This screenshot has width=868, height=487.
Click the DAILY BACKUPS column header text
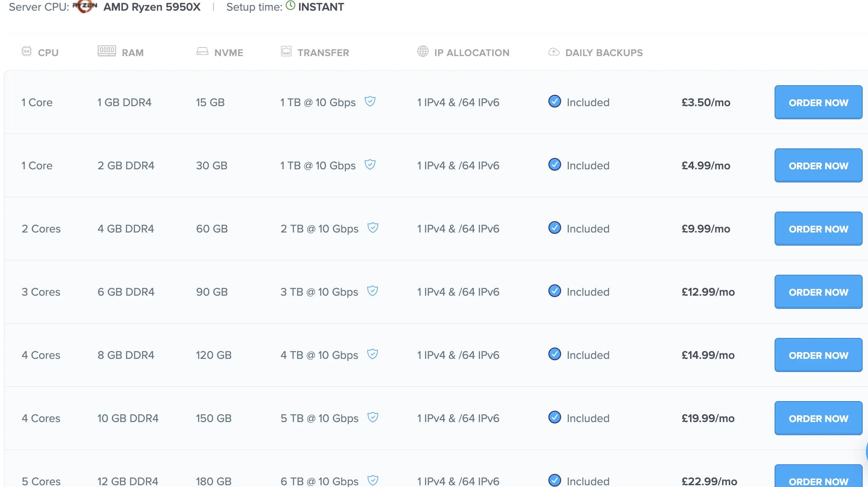click(604, 53)
